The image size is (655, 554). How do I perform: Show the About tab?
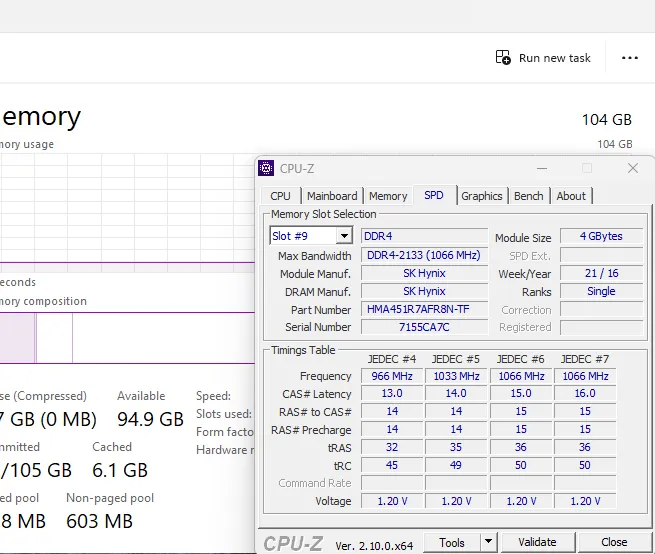(571, 196)
